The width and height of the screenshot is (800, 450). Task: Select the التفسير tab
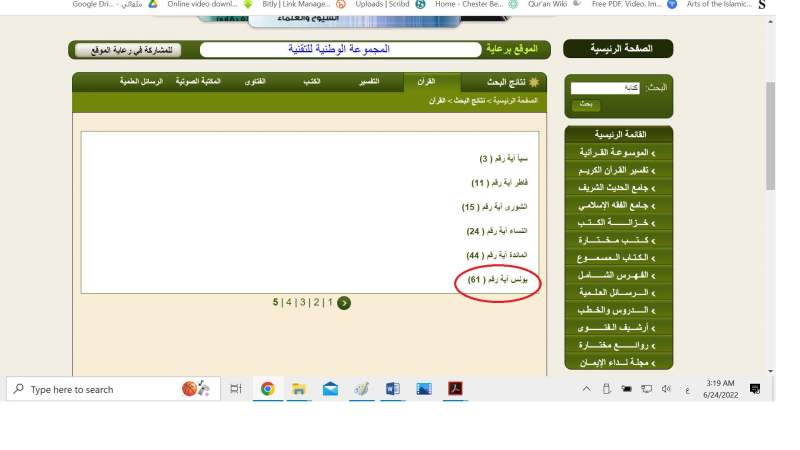369,82
